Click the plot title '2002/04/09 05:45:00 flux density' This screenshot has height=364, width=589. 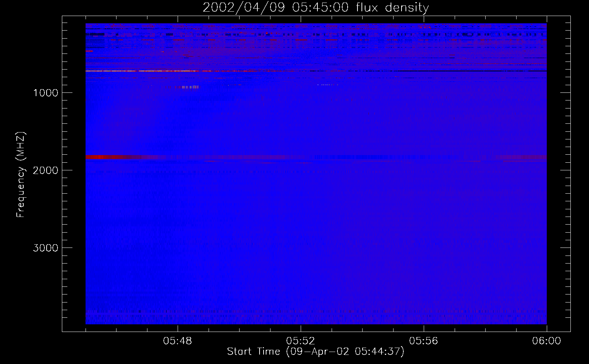pos(316,7)
